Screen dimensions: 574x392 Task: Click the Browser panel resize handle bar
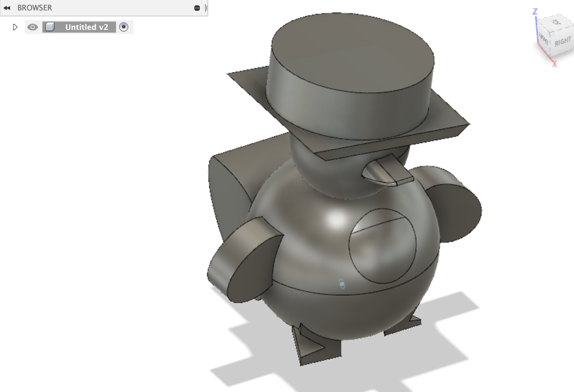coord(206,8)
